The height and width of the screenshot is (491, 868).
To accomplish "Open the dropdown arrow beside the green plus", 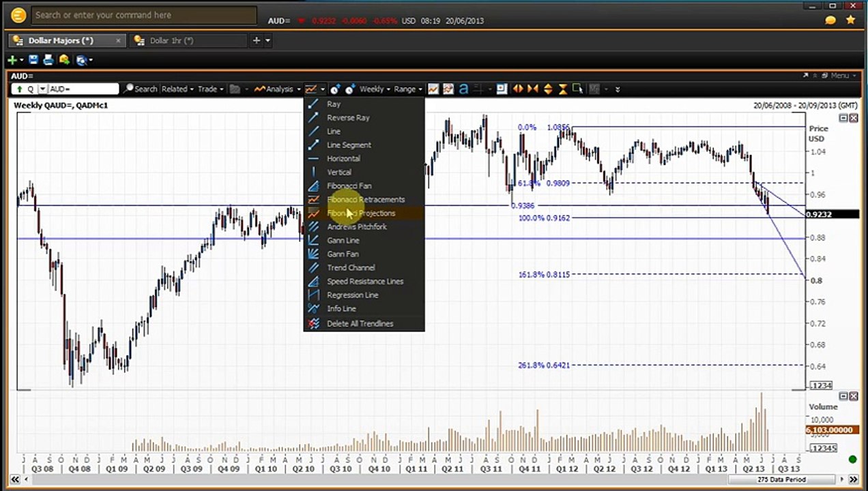I will pos(21,60).
